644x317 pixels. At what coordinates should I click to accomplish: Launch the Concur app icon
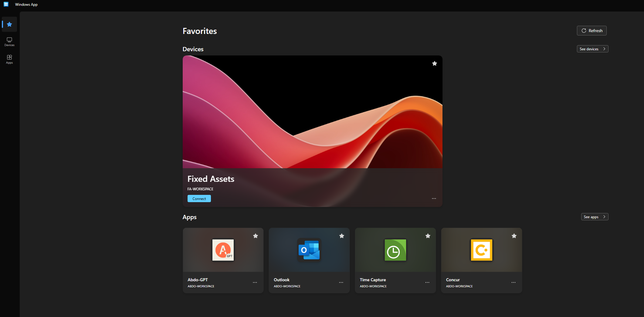pyautogui.click(x=481, y=250)
